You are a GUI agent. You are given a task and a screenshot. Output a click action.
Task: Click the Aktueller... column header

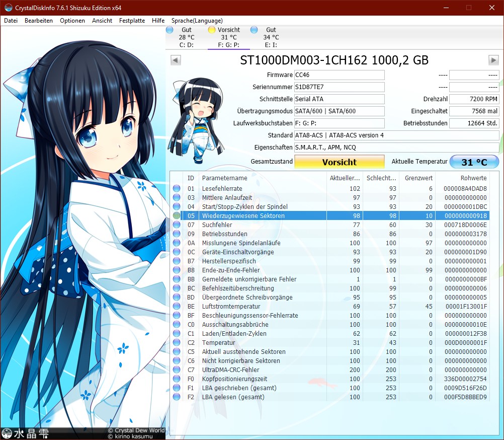(345, 178)
